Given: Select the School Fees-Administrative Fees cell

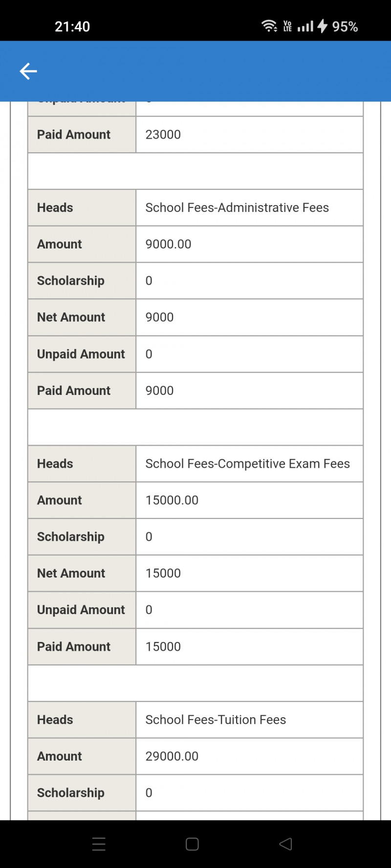Looking at the screenshot, I should tap(237, 207).
